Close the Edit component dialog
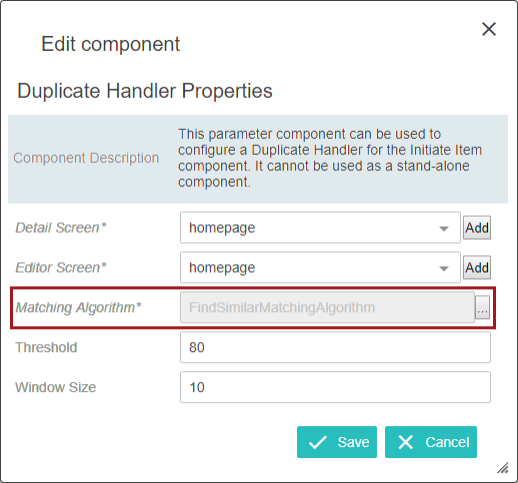Viewport: 518px width, 483px height. 489,29
